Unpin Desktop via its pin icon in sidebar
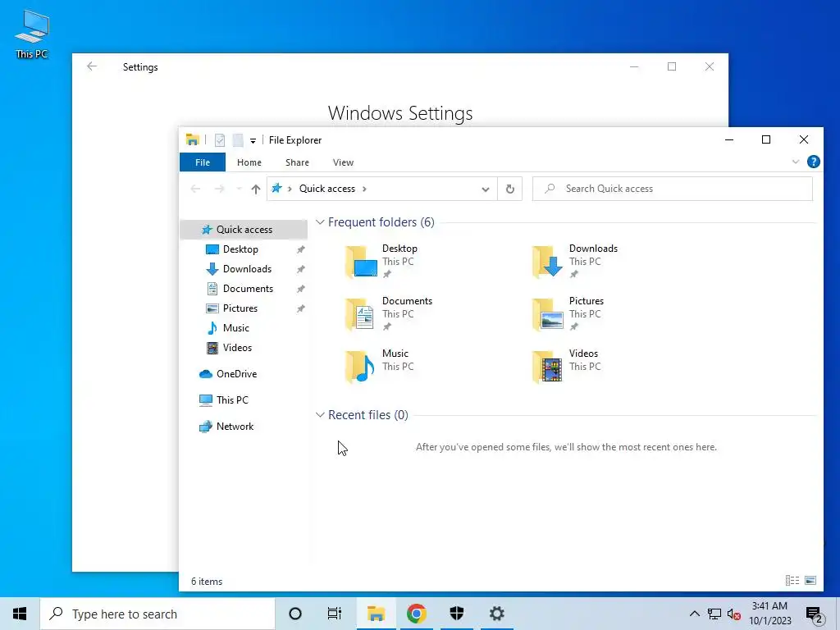Image resolution: width=840 pixels, height=630 pixels. (x=301, y=249)
